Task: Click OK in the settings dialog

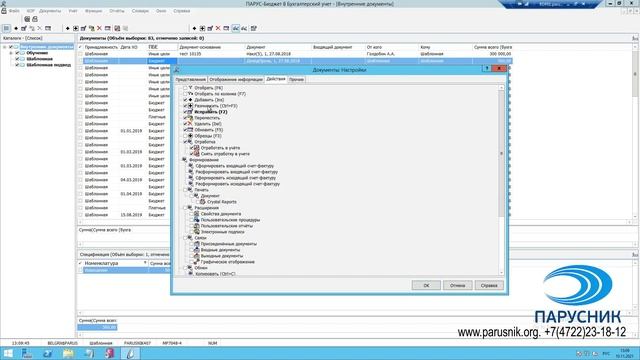Action: click(x=426, y=285)
